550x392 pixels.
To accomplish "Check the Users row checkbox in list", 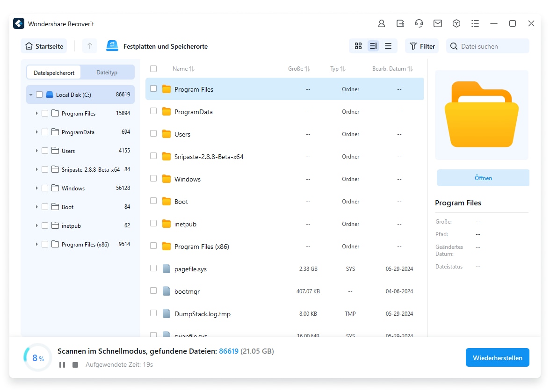I will tap(153, 134).
